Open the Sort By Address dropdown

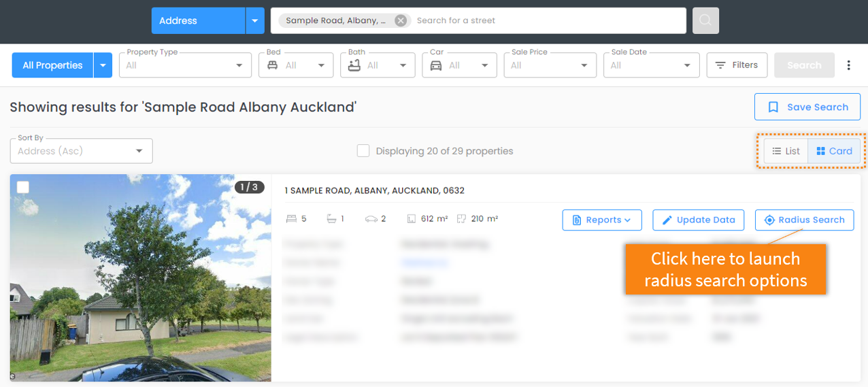click(82, 151)
